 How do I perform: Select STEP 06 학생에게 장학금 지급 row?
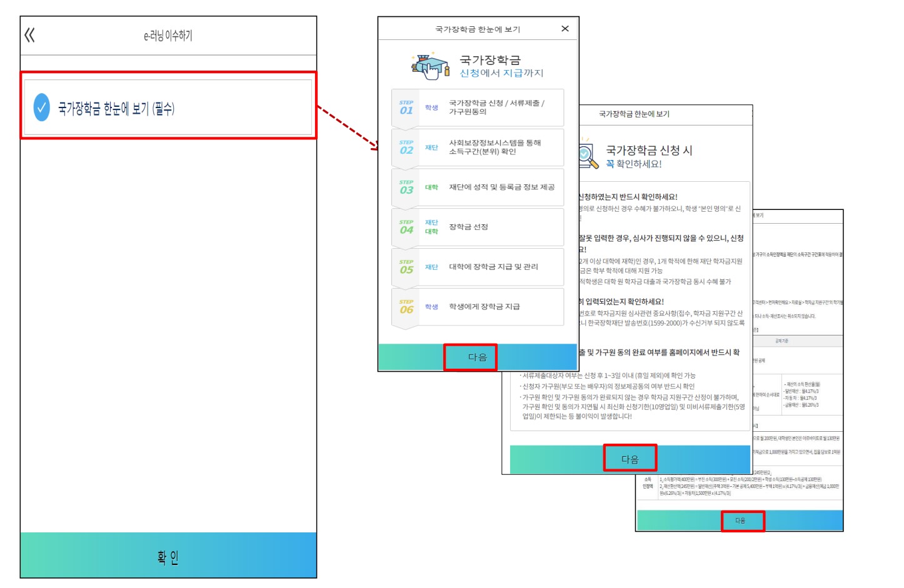(x=478, y=307)
